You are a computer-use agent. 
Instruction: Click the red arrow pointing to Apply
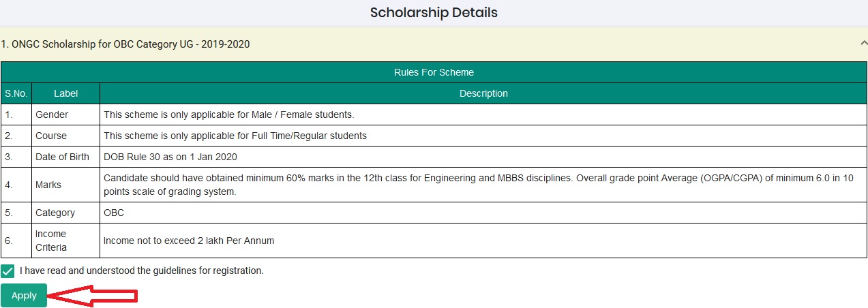93,296
